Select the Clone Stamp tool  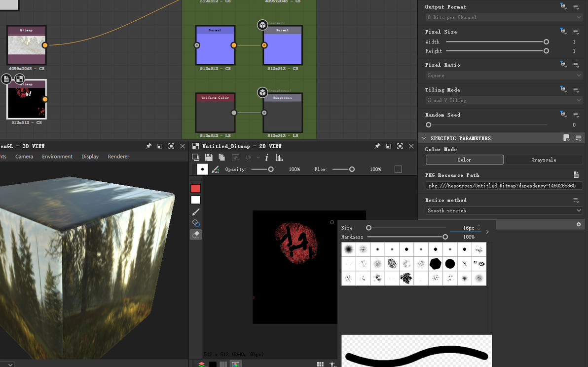pos(196,223)
